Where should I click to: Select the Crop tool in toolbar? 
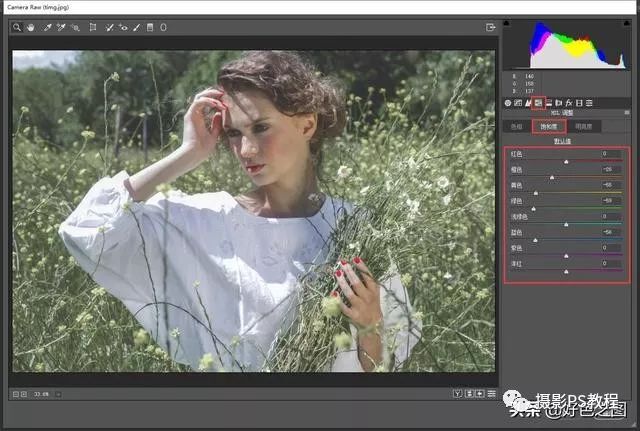pyautogui.click(x=92, y=27)
